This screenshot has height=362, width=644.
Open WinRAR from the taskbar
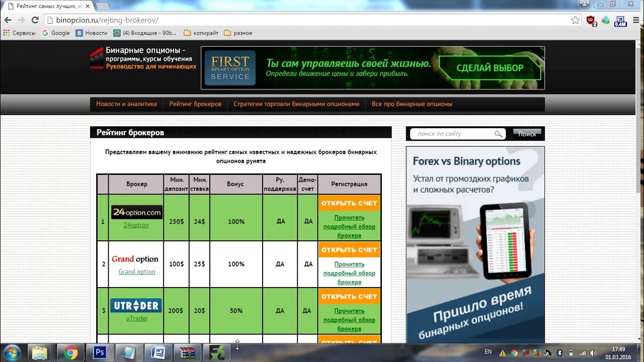(187, 353)
